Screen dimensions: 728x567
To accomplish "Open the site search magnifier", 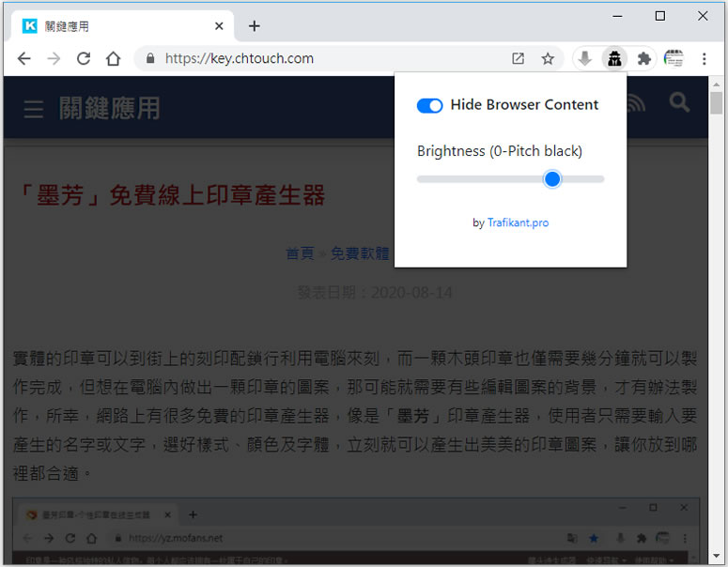I will [679, 103].
